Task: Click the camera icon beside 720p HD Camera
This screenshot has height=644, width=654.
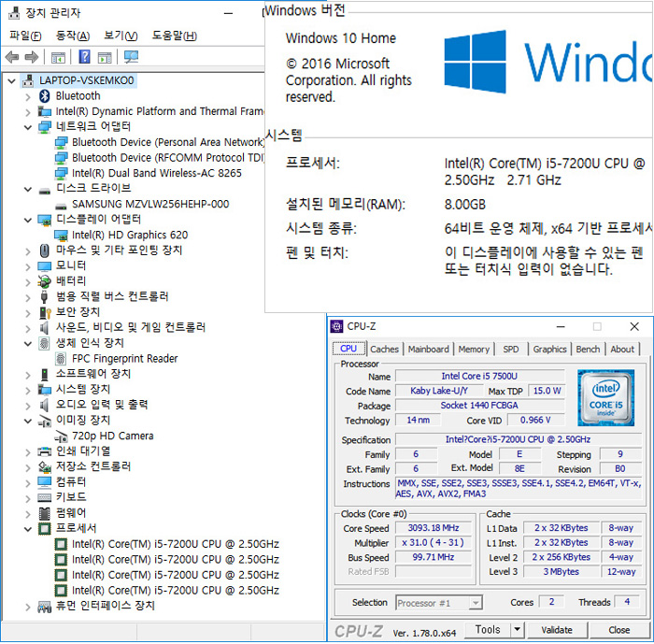Action: tap(61, 436)
